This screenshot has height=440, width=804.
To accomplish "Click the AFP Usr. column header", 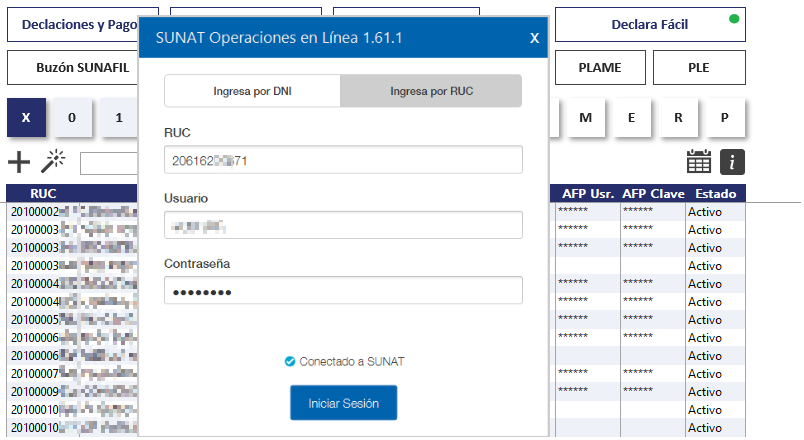I will click(588, 193).
